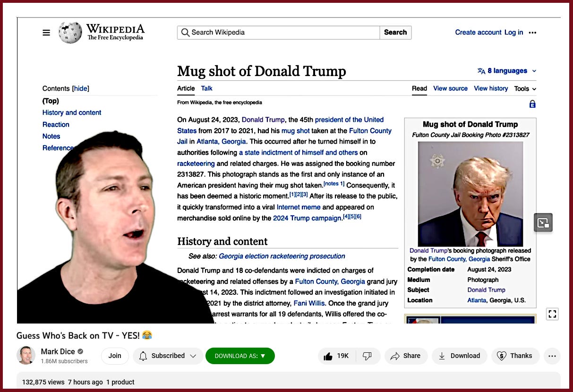Open the Atlanta, Georgia link in intro
The image size is (573, 392).
(x=222, y=141)
